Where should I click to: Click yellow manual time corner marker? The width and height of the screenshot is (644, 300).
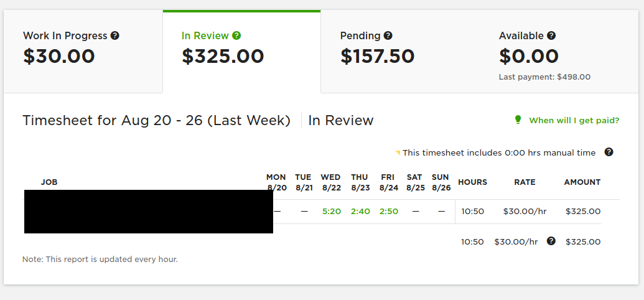pos(398,153)
